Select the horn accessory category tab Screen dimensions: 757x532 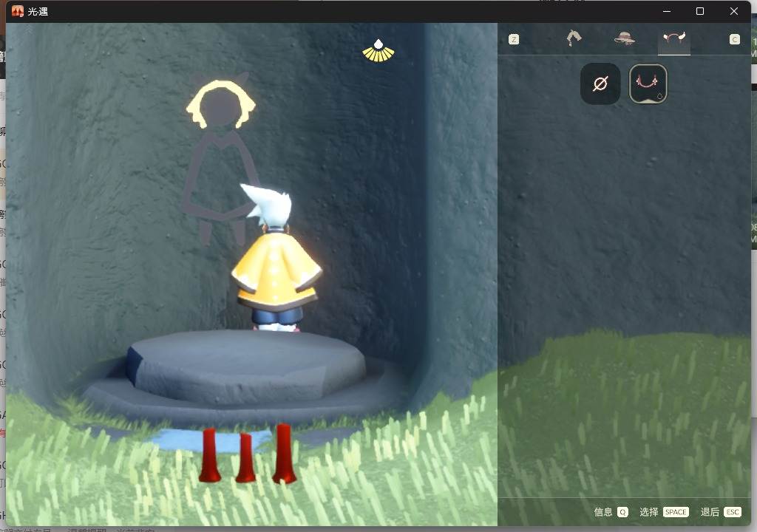(674, 38)
